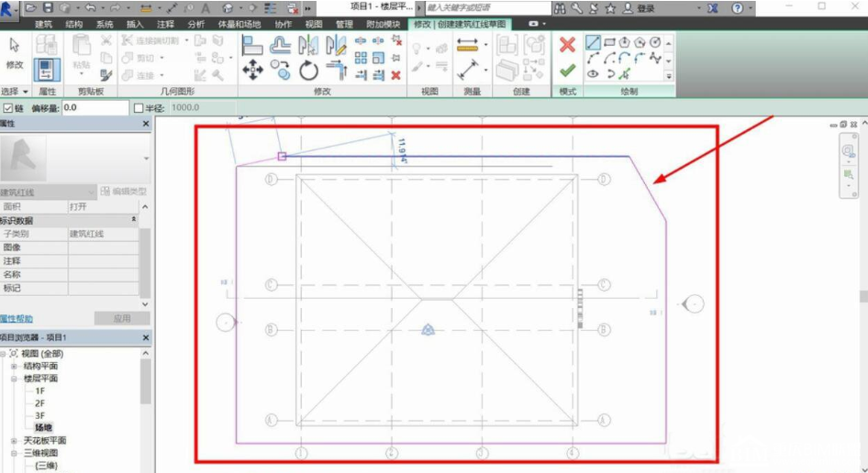This screenshot has height=473, width=868.
Task: Open the 建筑红线 properties filter dropdown
Action: pyautogui.click(x=48, y=192)
